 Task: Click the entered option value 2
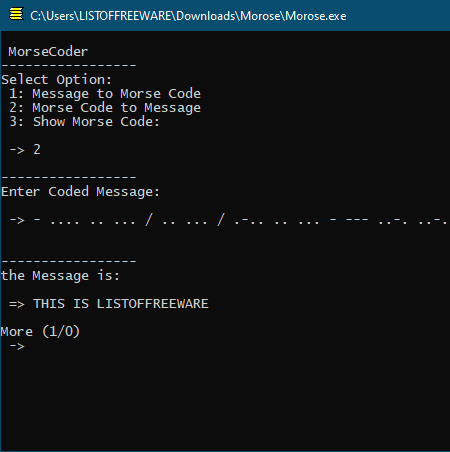pos(37,149)
